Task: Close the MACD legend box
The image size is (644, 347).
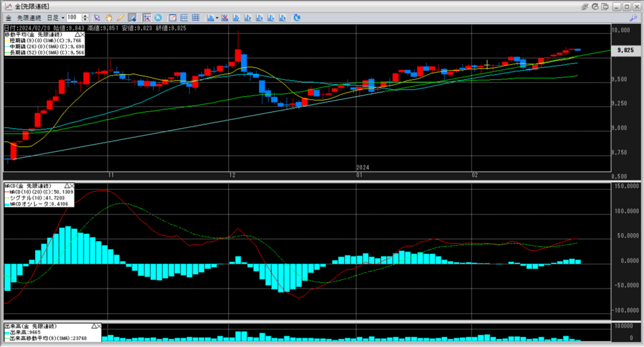Action: 71,187
